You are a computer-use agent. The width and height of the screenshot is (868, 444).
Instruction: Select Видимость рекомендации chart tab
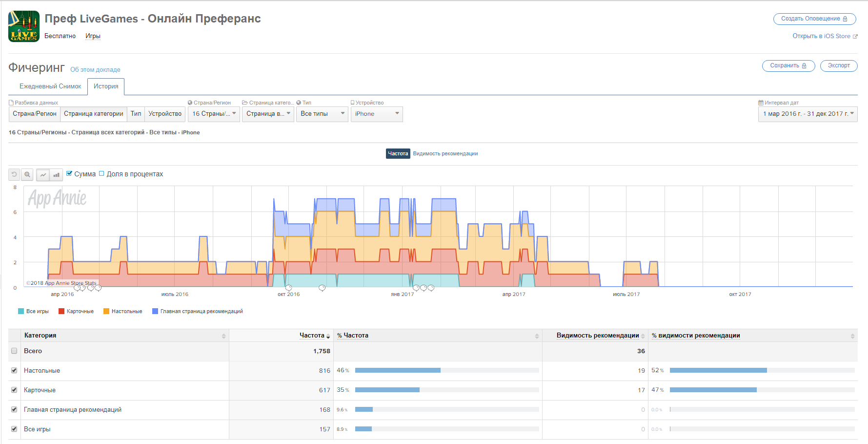(x=445, y=154)
